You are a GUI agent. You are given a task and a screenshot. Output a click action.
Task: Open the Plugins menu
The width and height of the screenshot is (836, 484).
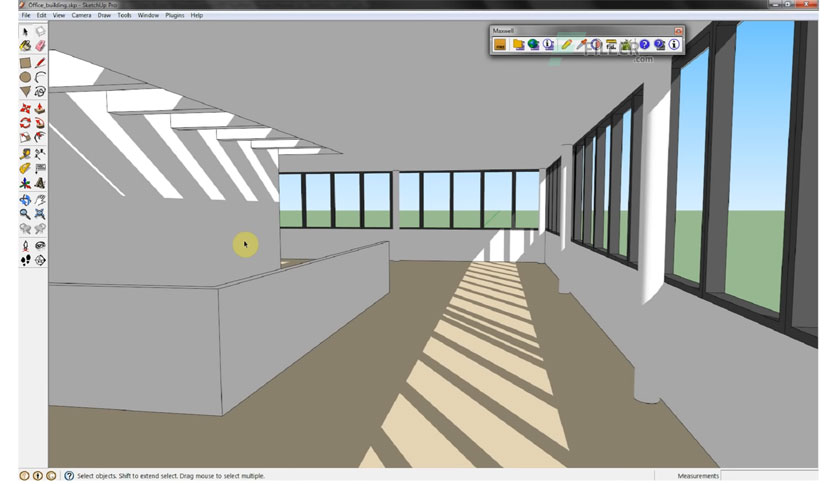coord(174,15)
